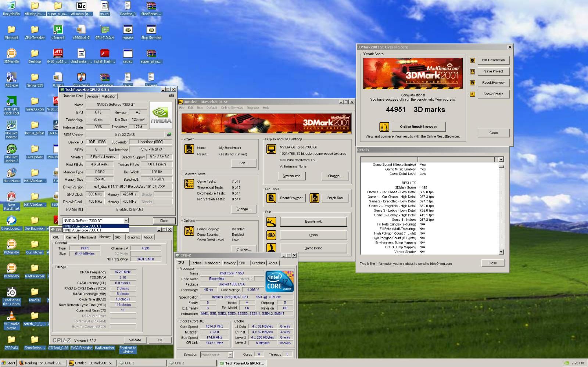588x367 pixels.
Task: Click the DRAM Frequency 872.9 MHz value
Action: [x=123, y=272]
